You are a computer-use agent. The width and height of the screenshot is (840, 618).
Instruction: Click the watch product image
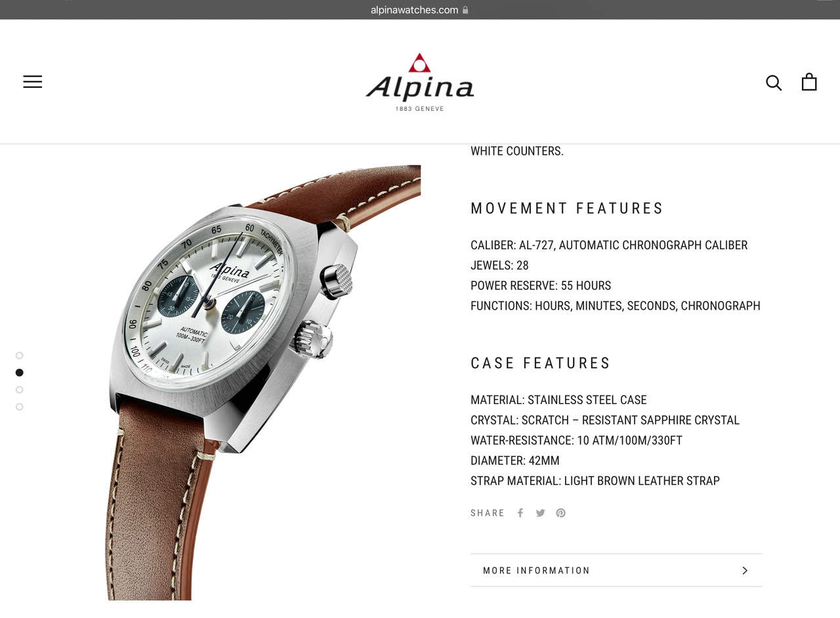pyautogui.click(x=262, y=382)
